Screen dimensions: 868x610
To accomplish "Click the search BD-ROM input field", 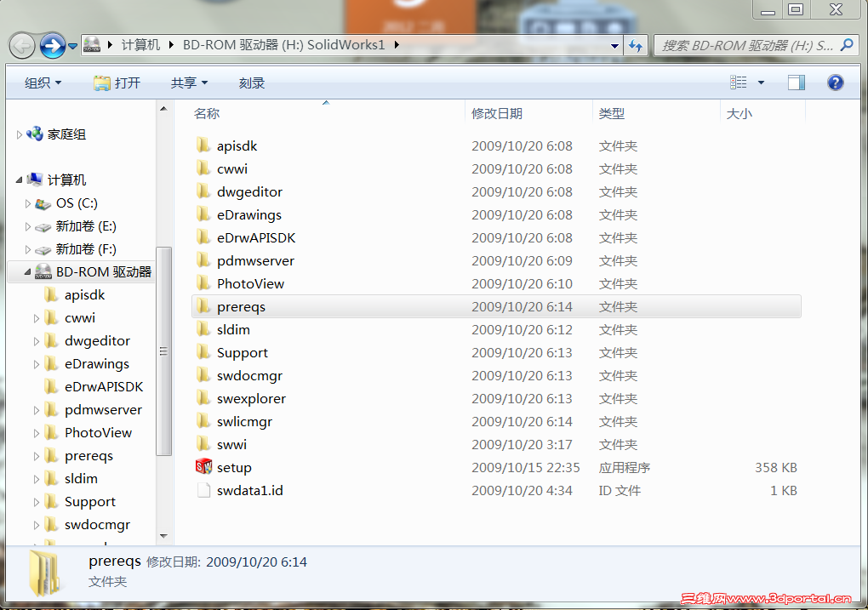I will point(747,45).
